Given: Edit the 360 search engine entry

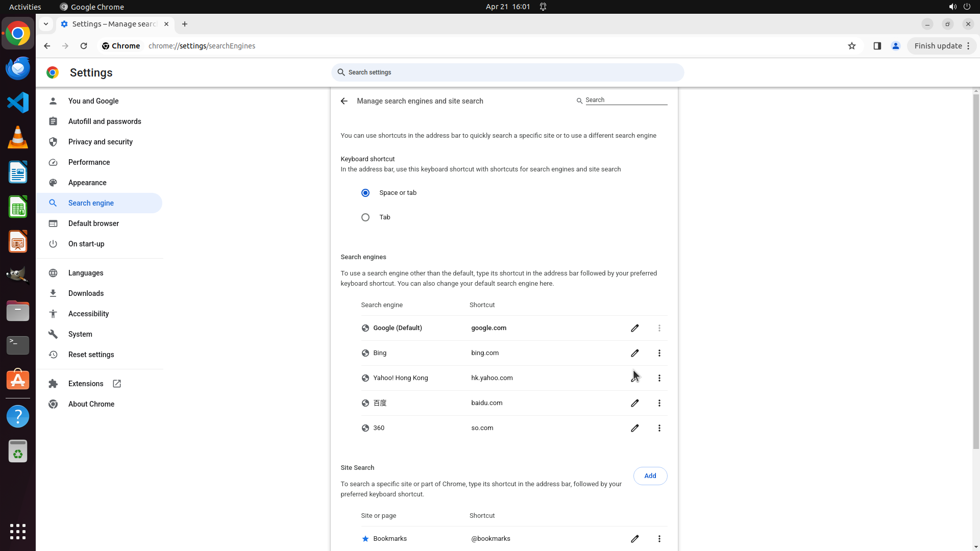Looking at the screenshot, I should click(634, 428).
